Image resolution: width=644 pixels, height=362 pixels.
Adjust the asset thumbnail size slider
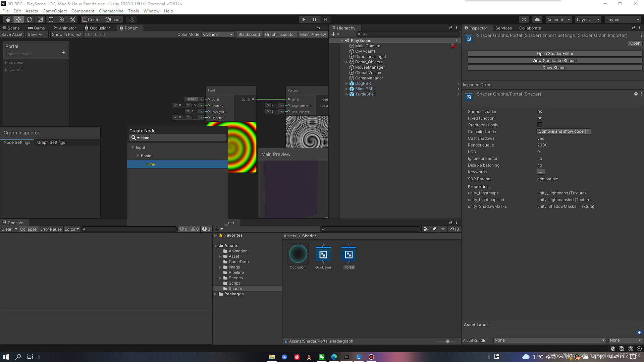click(x=447, y=341)
